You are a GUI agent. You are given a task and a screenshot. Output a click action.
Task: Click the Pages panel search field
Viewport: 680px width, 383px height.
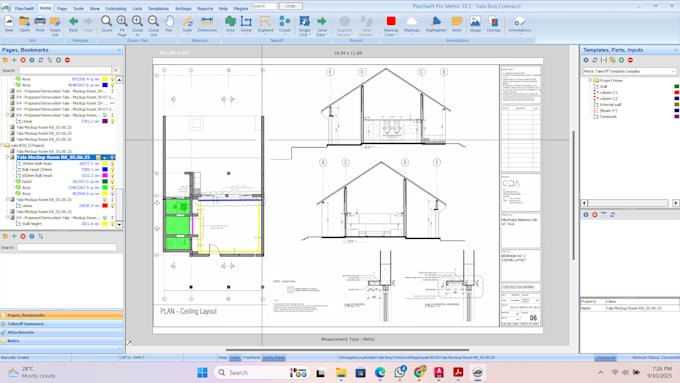pyautogui.click(x=65, y=70)
